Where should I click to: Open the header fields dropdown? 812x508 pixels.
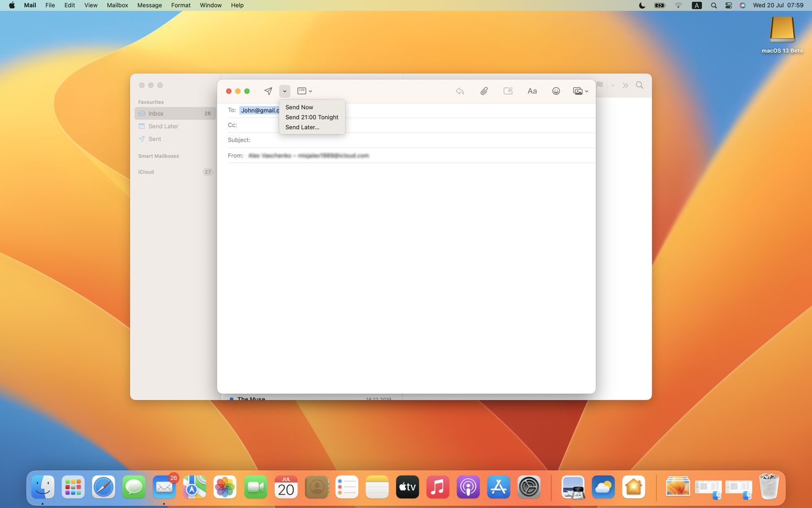pyautogui.click(x=305, y=91)
